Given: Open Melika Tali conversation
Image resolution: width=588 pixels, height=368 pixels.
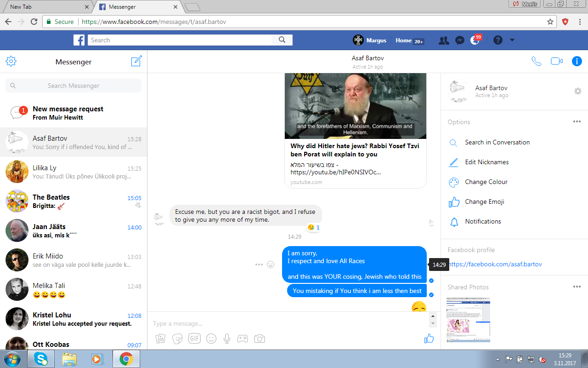Looking at the screenshot, I should 73,289.
